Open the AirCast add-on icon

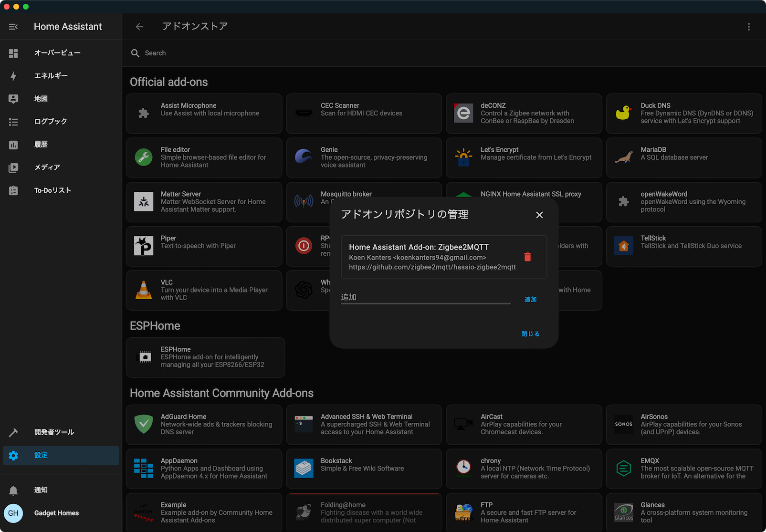click(x=463, y=424)
